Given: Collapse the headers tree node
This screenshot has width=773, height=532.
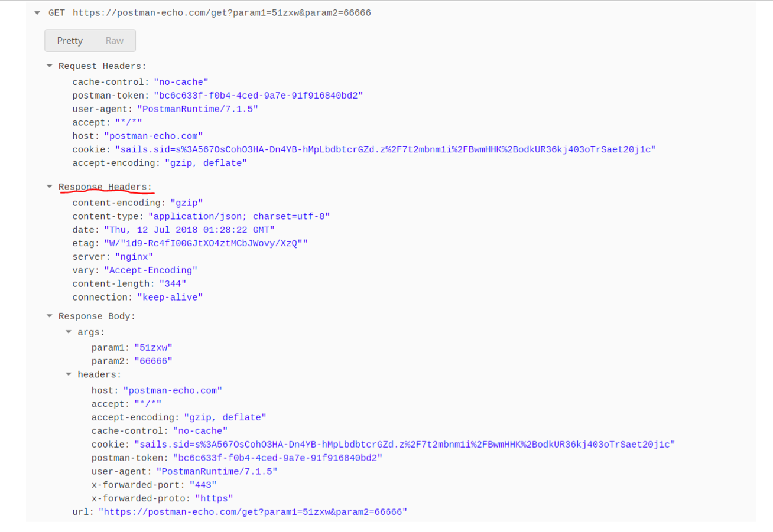Looking at the screenshot, I should point(69,374).
